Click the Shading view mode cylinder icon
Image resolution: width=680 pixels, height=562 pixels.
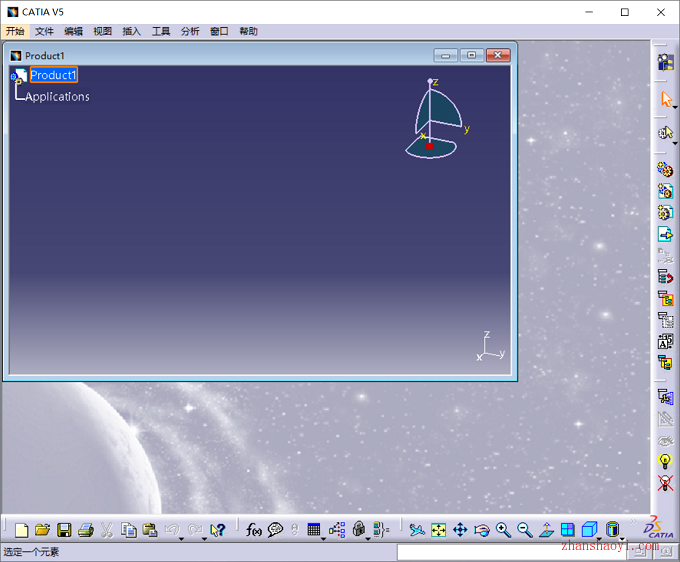pyautogui.click(x=612, y=529)
